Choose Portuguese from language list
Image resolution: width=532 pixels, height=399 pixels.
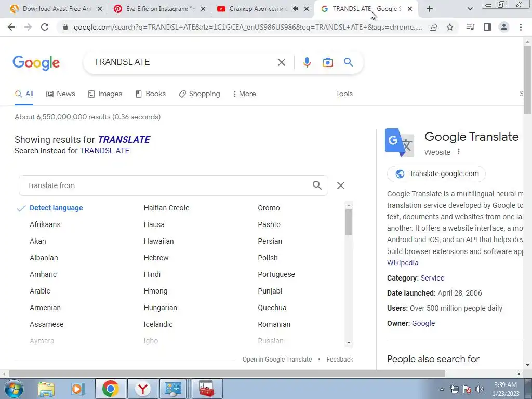tap(276, 274)
